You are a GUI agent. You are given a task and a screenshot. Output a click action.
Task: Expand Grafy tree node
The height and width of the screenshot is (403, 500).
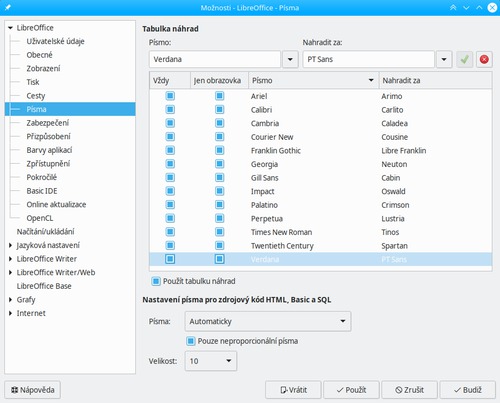coord(10,300)
